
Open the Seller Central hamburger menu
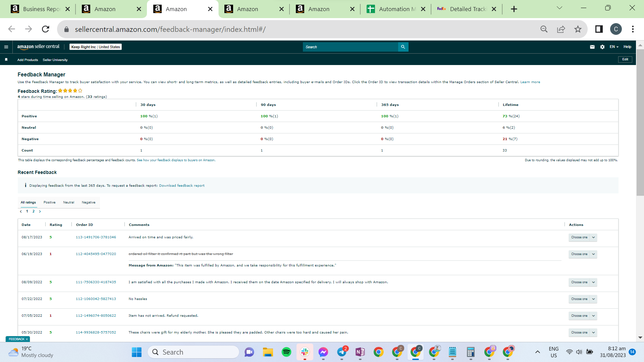click(6, 47)
